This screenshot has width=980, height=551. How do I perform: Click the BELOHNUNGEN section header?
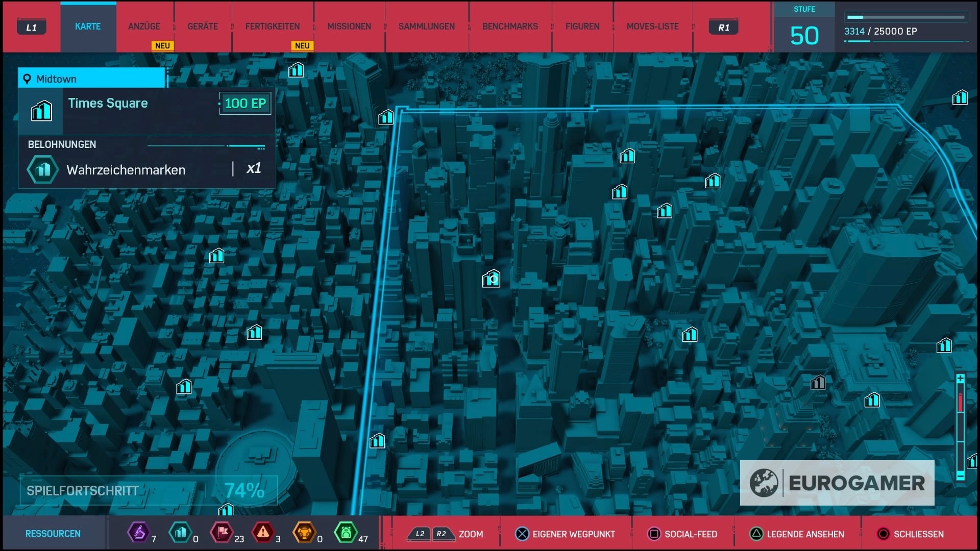tap(62, 144)
